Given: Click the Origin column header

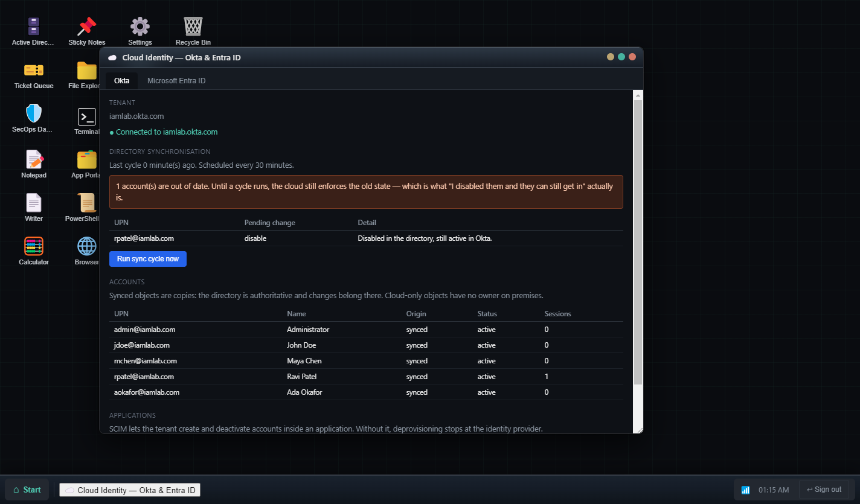Looking at the screenshot, I should point(416,314).
